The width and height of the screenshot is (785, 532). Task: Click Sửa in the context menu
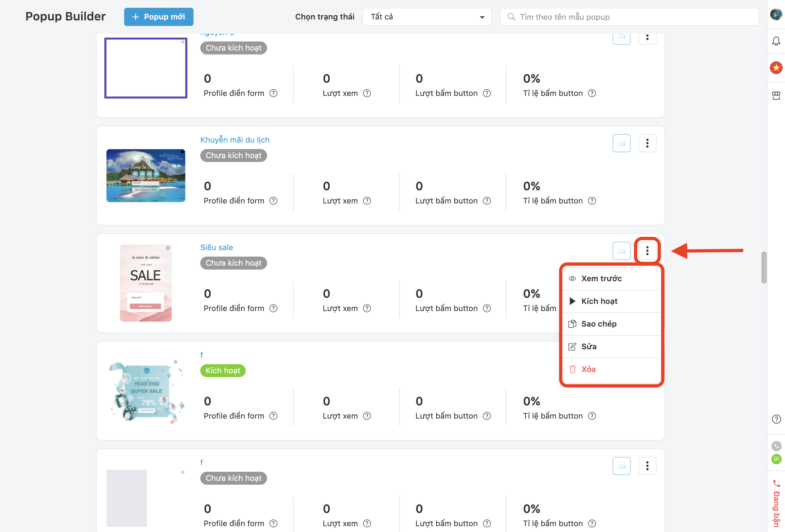(x=589, y=346)
